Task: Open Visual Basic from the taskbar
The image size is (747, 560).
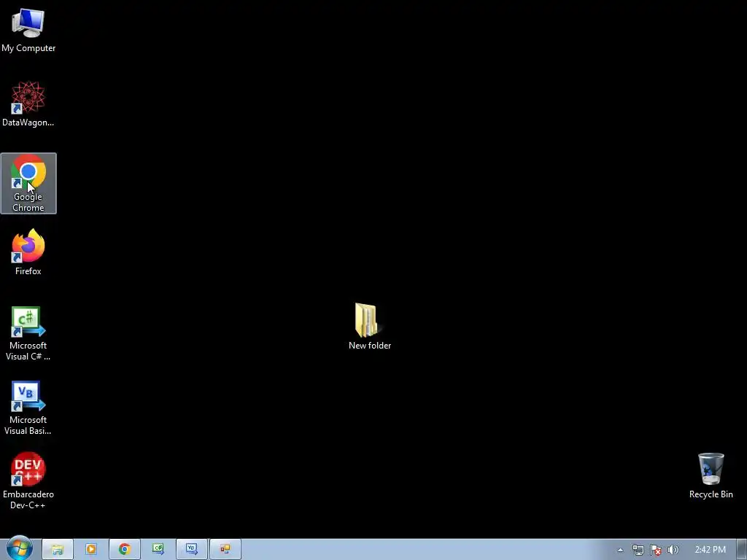Action: click(192, 550)
